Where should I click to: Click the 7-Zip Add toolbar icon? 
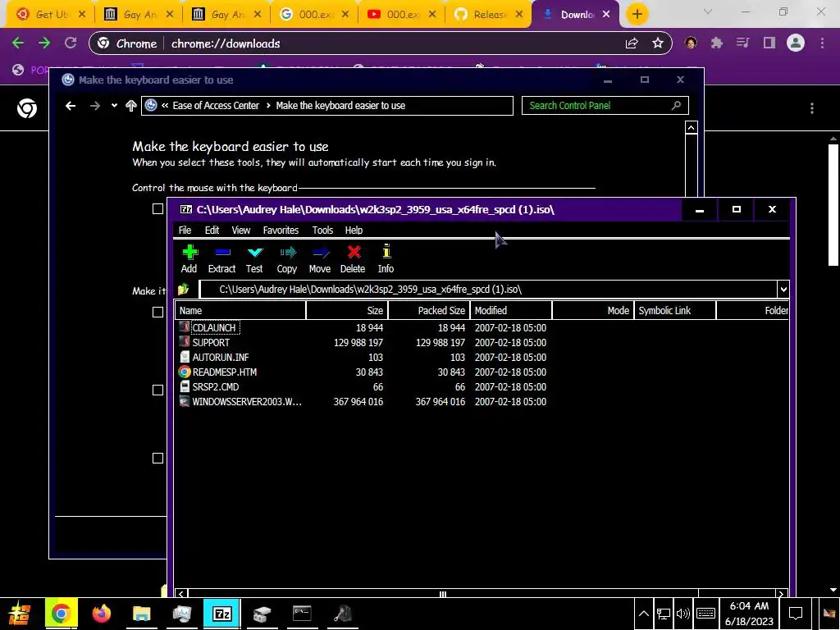pos(189,253)
